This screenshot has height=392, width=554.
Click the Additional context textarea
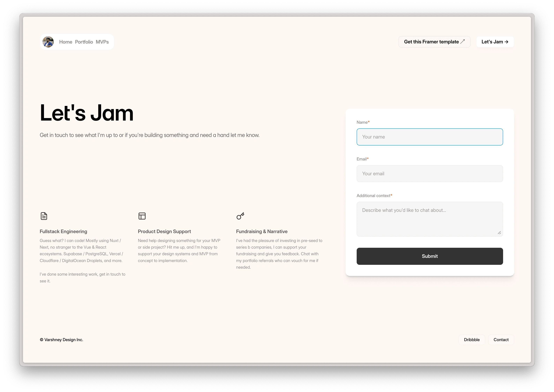pos(430,219)
